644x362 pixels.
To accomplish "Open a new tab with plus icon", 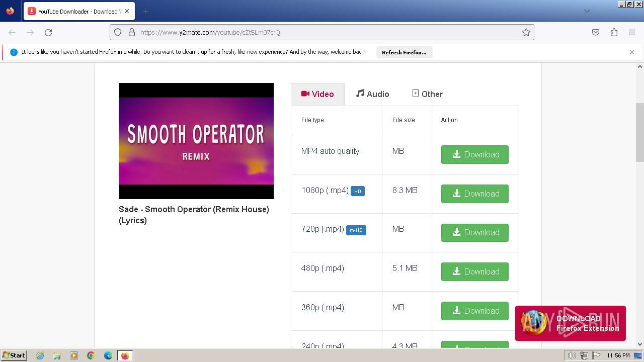I will click(x=145, y=11).
